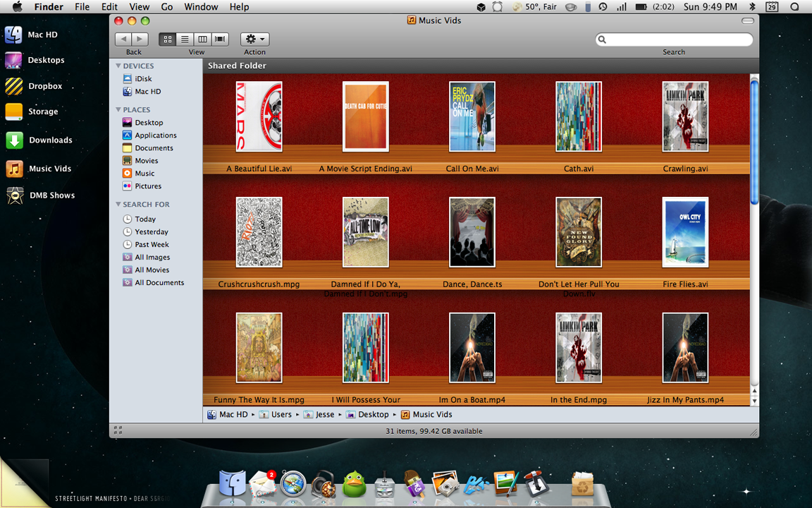The height and width of the screenshot is (508, 812).
Task: Open the Apple menu
Action: tap(17, 7)
